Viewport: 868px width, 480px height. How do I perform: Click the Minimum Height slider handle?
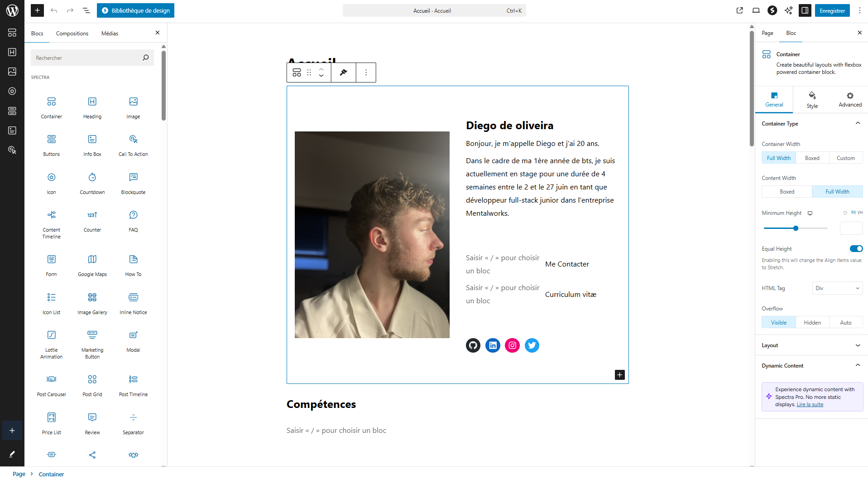(x=796, y=228)
